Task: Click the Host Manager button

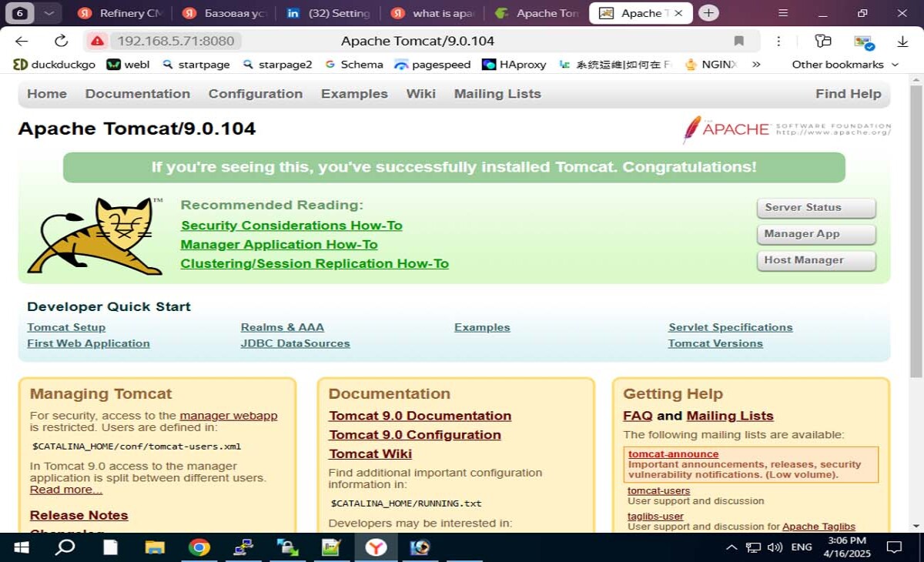Action: pyautogui.click(x=816, y=260)
